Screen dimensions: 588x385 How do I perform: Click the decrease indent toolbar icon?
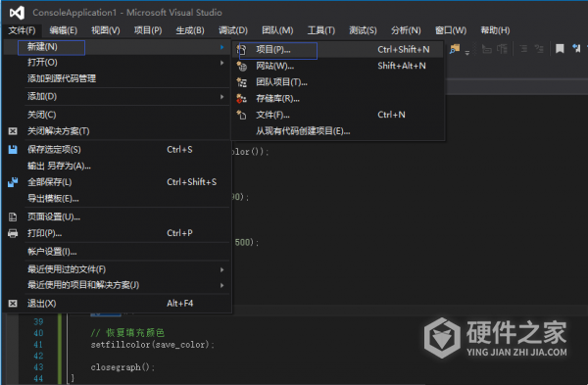[523, 49]
